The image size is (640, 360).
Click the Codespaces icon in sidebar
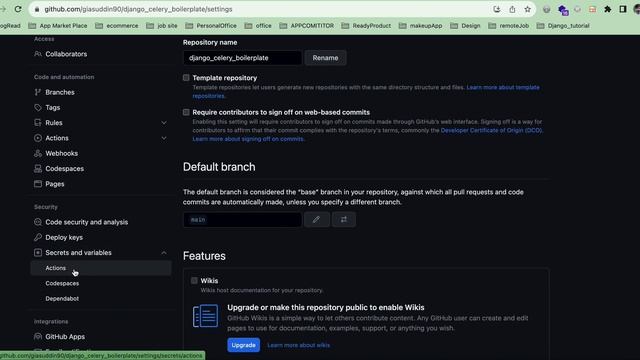38,169
